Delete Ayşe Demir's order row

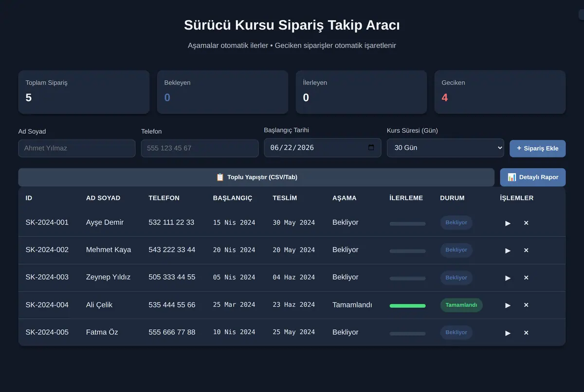(x=526, y=223)
